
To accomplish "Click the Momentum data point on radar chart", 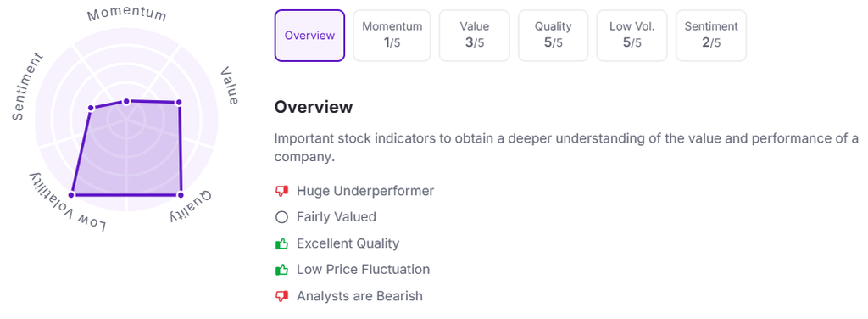I will click(126, 101).
